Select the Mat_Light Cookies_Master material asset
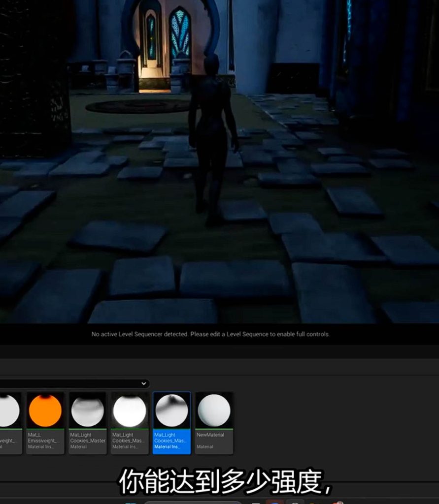Viewport: 439px width, 504px height. [88, 411]
